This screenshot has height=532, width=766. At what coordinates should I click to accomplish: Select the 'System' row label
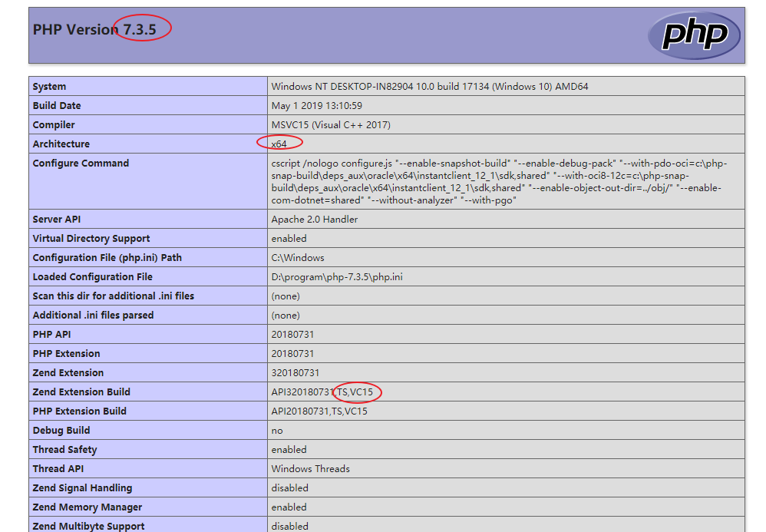click(x=49, y=87)
